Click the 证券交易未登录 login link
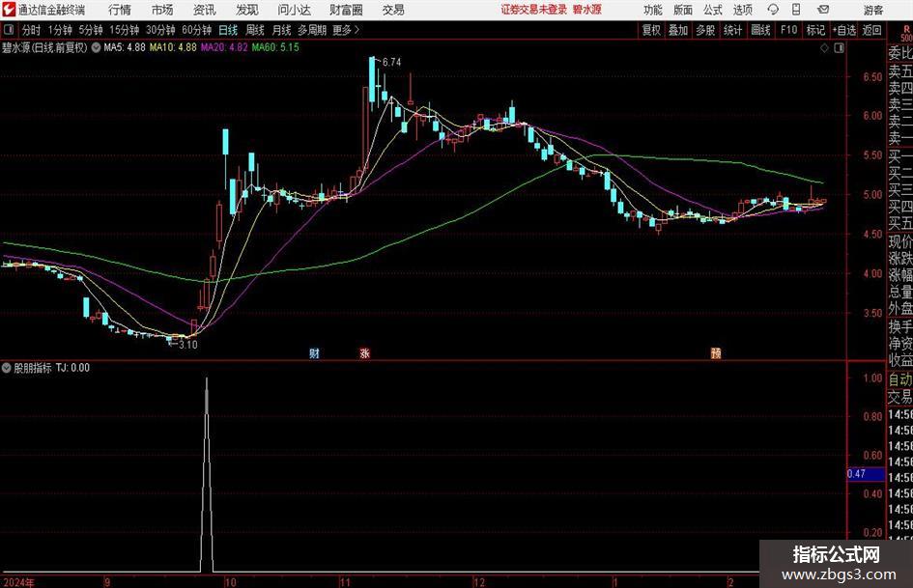Image resolution: width=913 pixels, height=588 pixels. pyautogui.click(x=534, y=10)
